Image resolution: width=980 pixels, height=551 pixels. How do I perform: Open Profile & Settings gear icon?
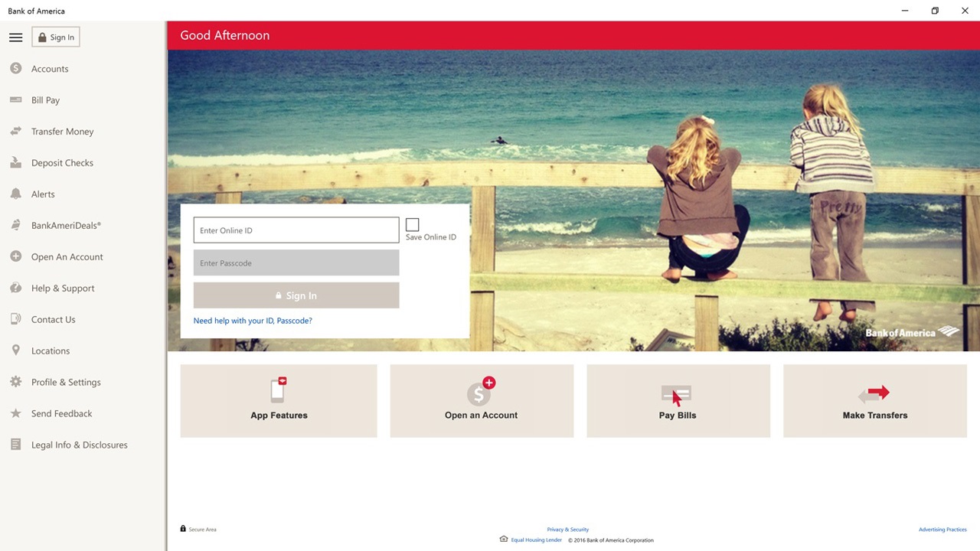pyautogui.click(x=15, y=382)
